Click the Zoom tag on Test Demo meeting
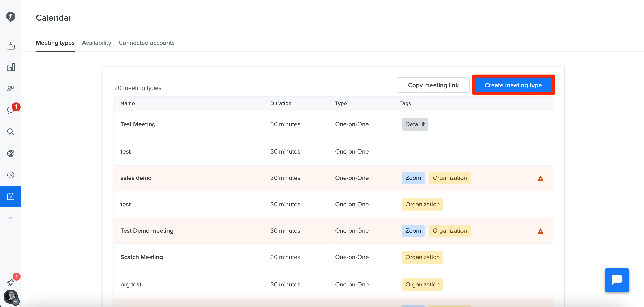The height and width of the screenshot is (307, 644). point(413,231)
